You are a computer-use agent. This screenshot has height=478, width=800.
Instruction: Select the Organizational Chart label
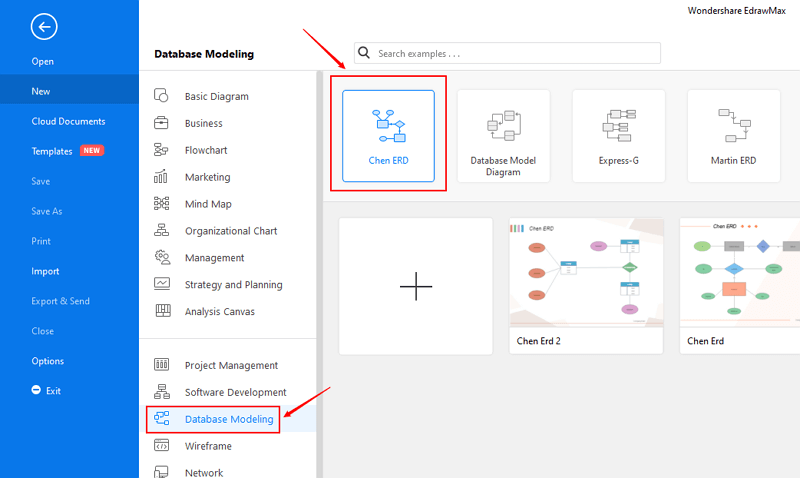click(231, 231)
